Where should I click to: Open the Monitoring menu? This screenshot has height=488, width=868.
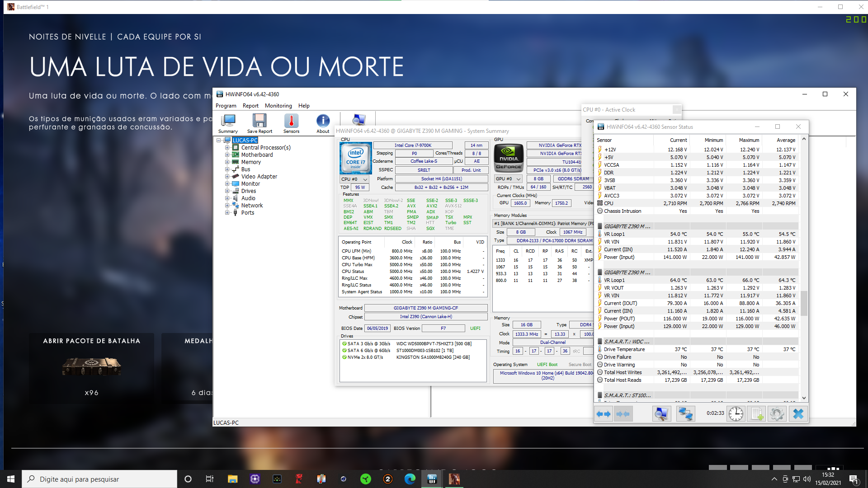pos(278,106)
